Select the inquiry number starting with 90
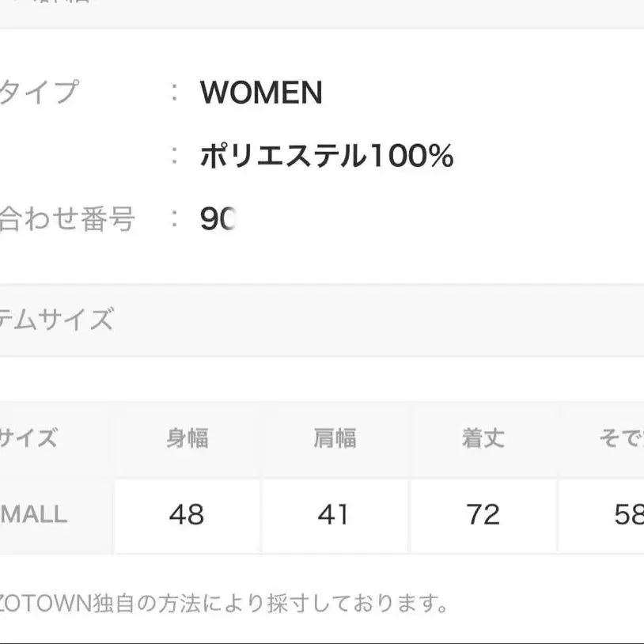This screenshot has height=644, width=644. coord(218,219)
